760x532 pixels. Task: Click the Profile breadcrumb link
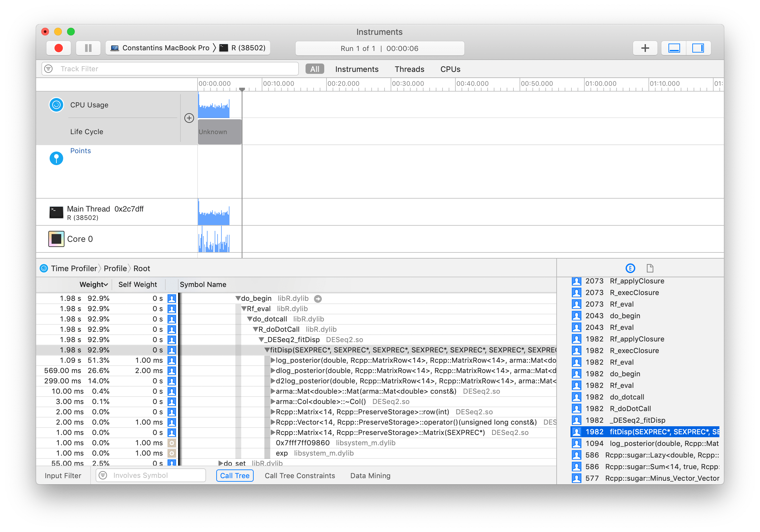(115, 268)
